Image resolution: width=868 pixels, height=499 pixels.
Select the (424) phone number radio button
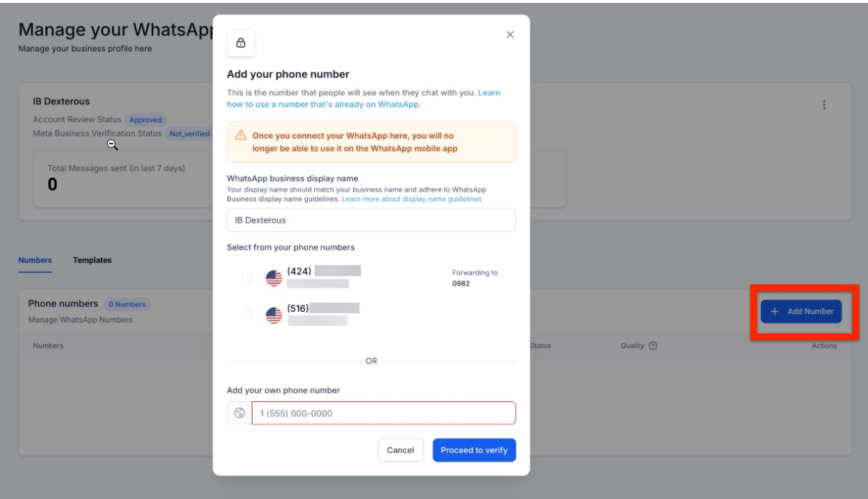(x=247, y=278)
